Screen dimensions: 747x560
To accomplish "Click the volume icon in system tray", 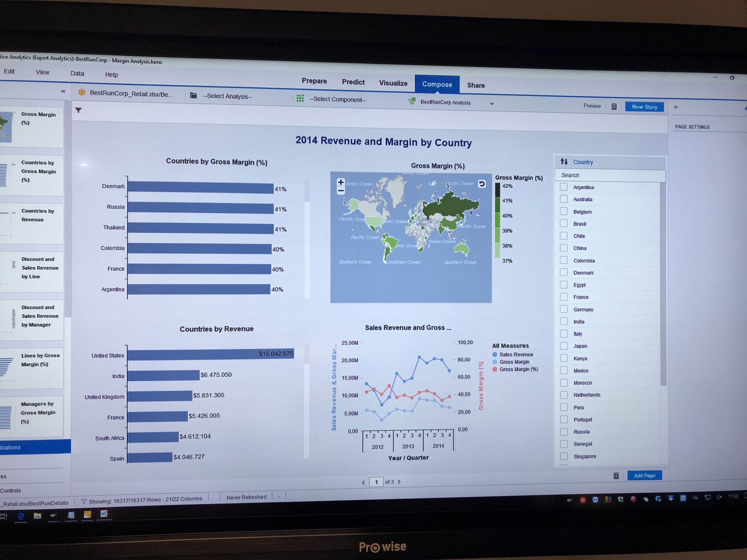I will tap(719, 496).
